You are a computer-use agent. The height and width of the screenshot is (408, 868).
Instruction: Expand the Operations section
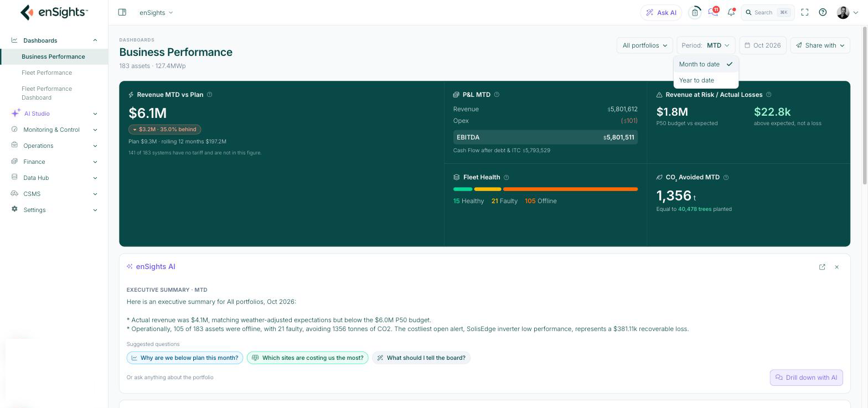point(54,146)
